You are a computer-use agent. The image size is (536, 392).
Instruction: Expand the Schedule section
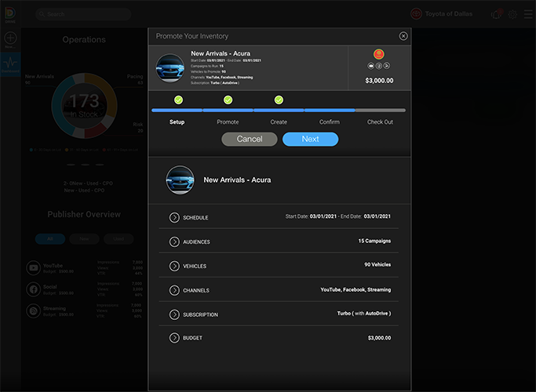[x=174, y=217]
